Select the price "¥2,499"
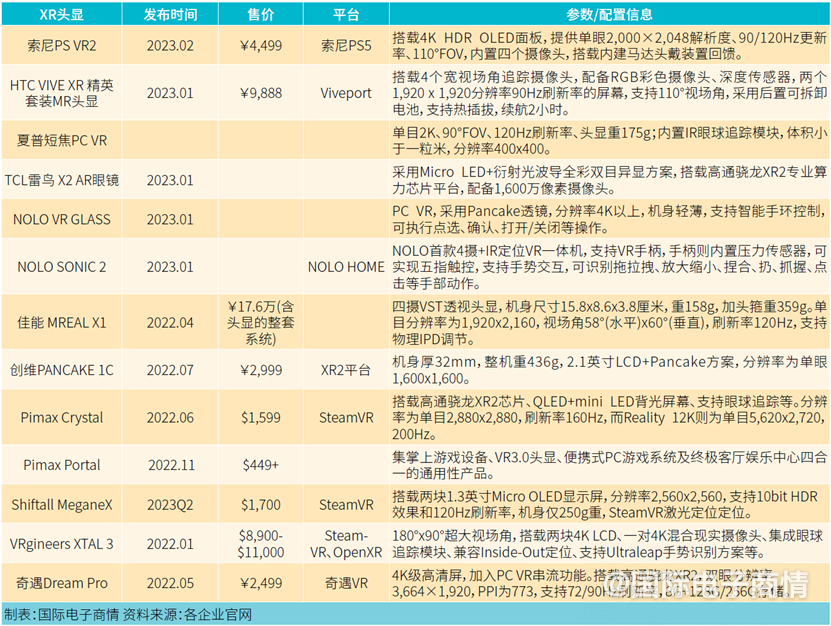This screenshot has width=831, height=626. [x=261, y=583]
